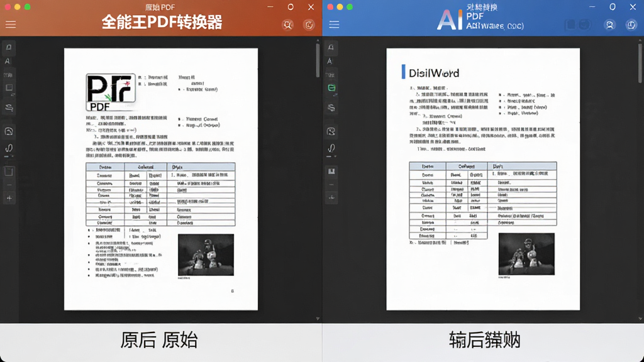Close the blue AI converter window
This screenshot has width=644, height=362.
click(x=633, y=7)
